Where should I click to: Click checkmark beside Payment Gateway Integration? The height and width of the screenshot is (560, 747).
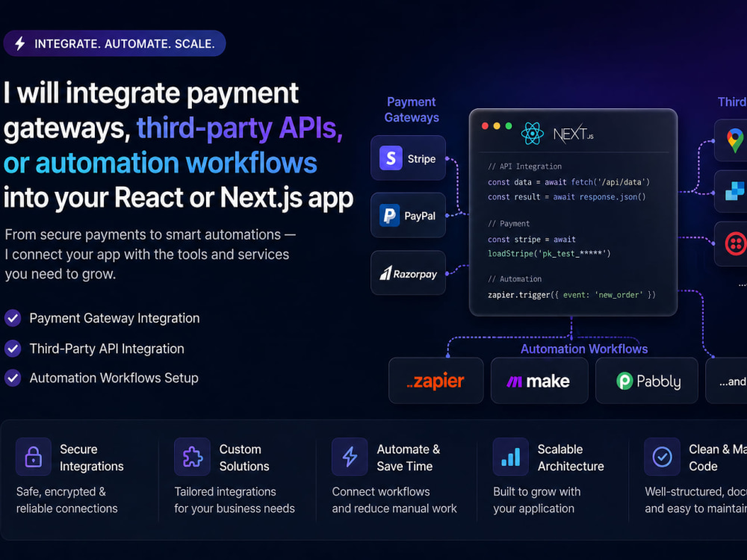point(13,318)
